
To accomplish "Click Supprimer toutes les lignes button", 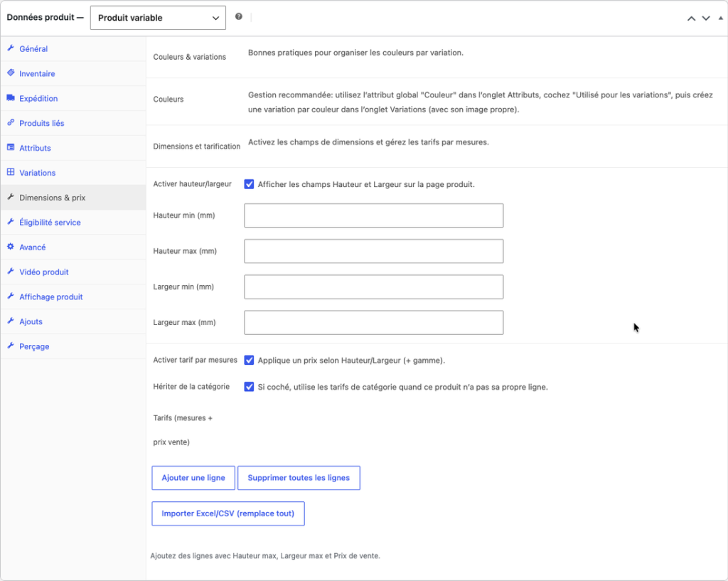I will coord(299,478).
